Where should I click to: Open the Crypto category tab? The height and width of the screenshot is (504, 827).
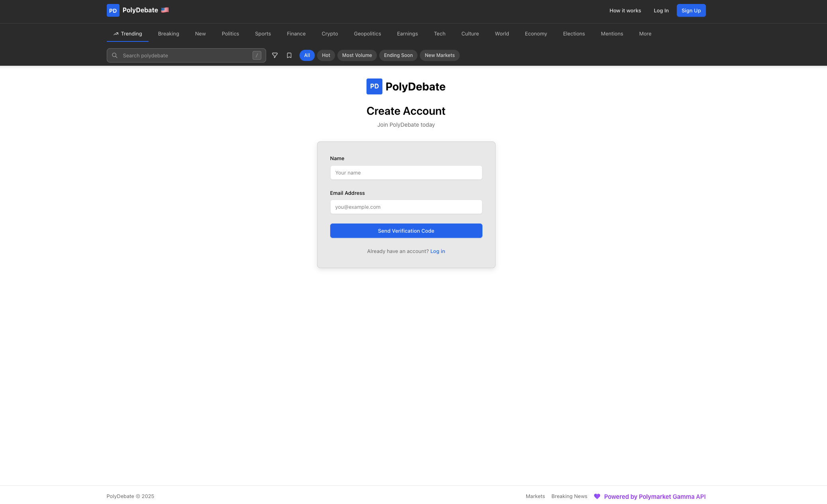(329, 34)
